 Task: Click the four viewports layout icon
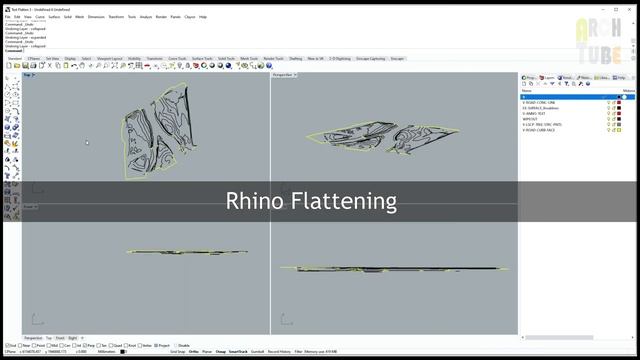coord(139,65)
